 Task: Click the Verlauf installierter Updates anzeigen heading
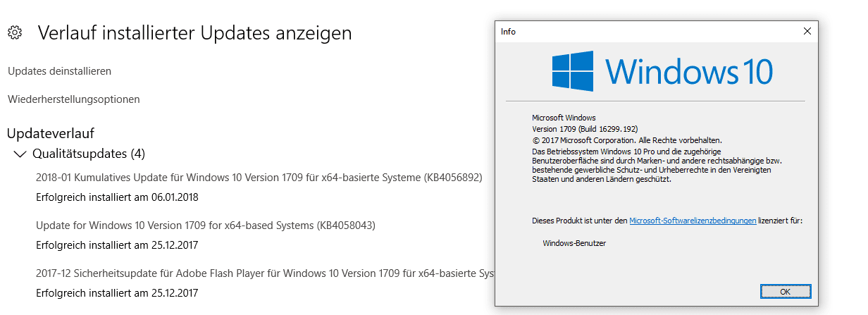coord(194,32)
